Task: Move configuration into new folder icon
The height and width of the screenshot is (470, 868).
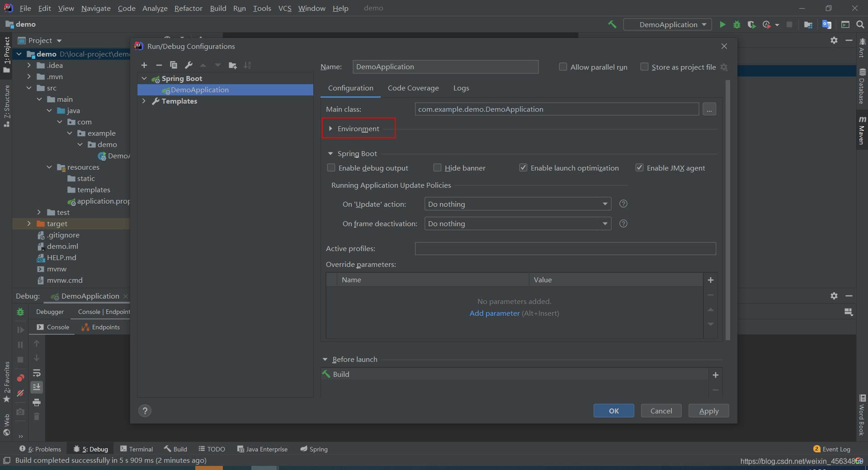Action: click(233, 65)
